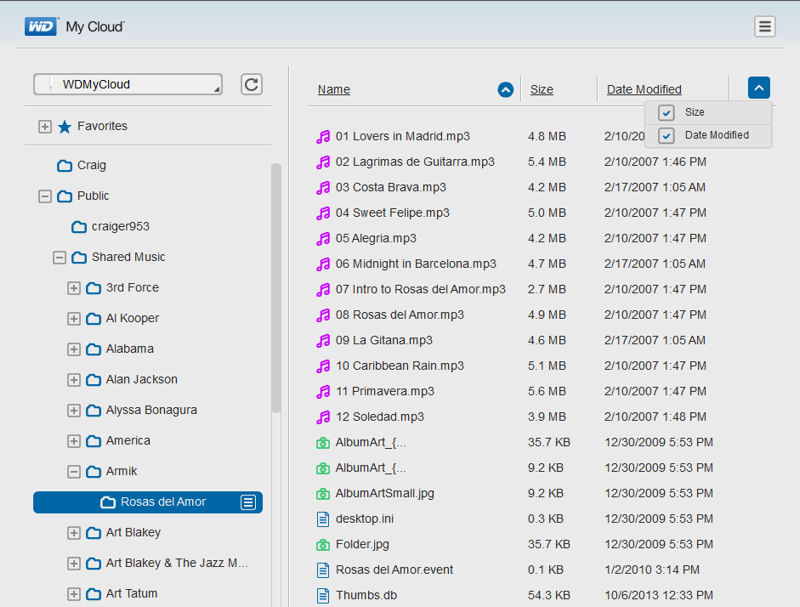Expand the Alabama folder
This screenshot has height=607, width=800.
(74, 349)
